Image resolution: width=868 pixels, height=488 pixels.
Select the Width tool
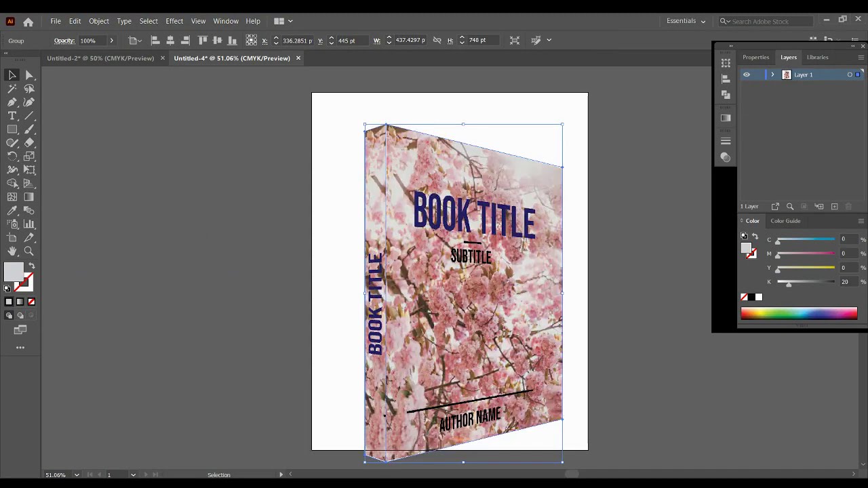pyautogui.click(x=12, y=170)
